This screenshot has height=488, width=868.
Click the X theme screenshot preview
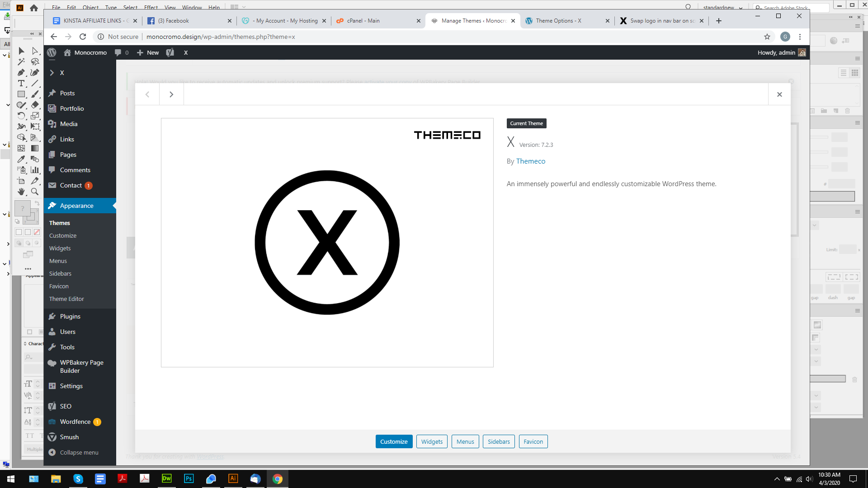point(327,243)
